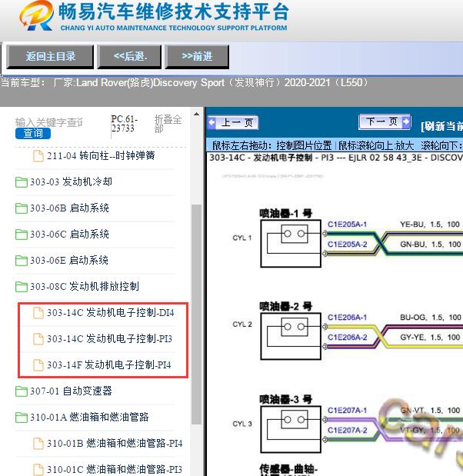This screenshot has height=476, width=463.
Task: Click the PC.61-23733 text in the tree header
Action: tap(125, 124)
